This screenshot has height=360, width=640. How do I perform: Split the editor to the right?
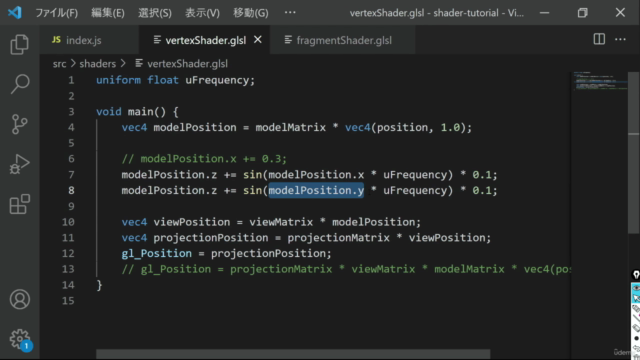click(x=599, y=39)
